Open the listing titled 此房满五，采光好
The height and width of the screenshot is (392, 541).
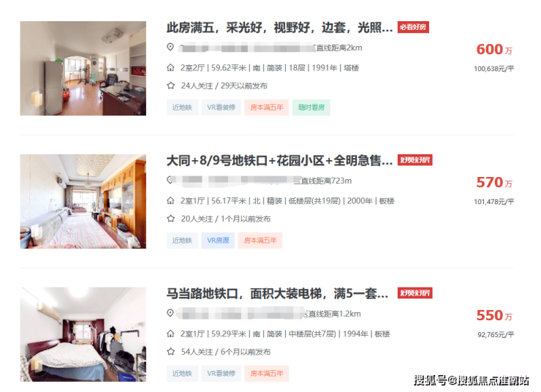coord(279,28)
